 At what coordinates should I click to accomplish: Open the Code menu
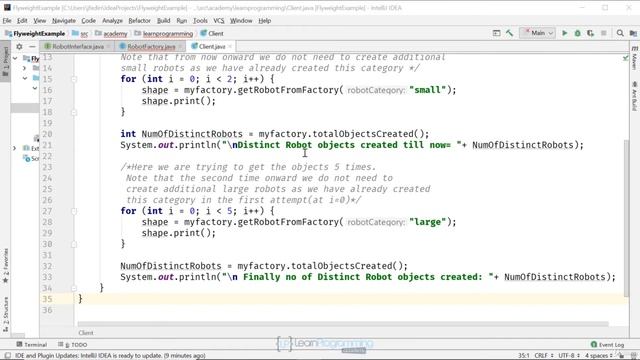point(88,20)
